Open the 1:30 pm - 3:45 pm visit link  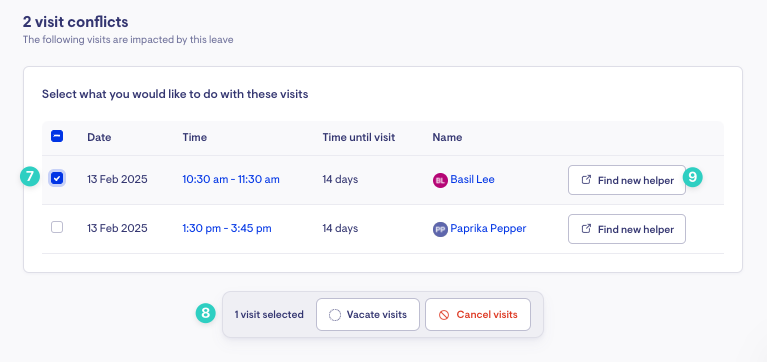[227, 228]
